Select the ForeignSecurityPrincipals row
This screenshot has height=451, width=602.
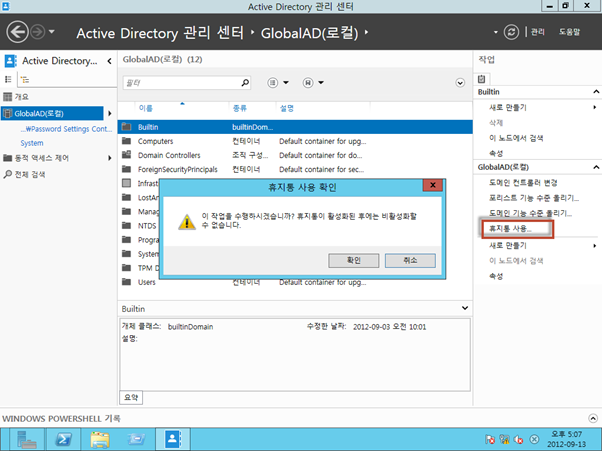tap(295, 169)
